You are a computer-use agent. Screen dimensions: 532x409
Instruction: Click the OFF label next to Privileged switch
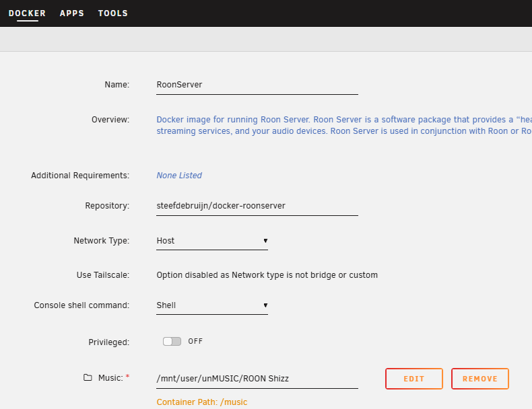click(195, 342)
